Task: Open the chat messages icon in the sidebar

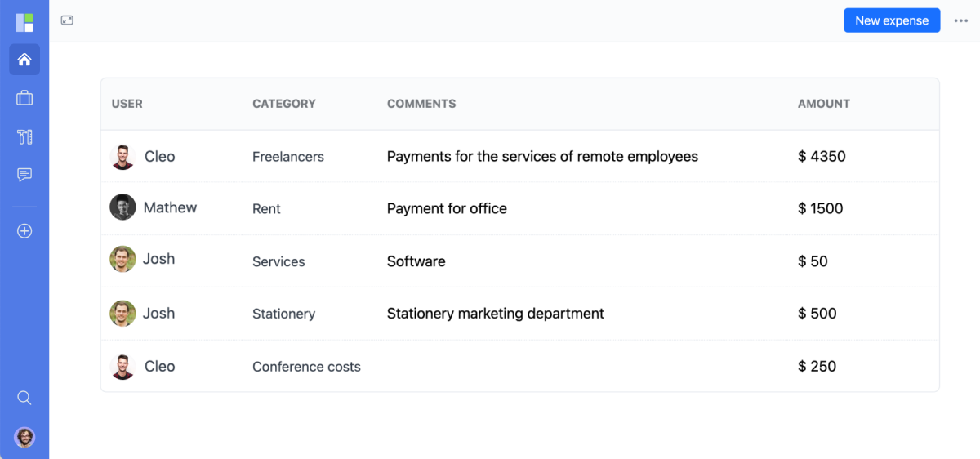Action: (x=24, y=175)
